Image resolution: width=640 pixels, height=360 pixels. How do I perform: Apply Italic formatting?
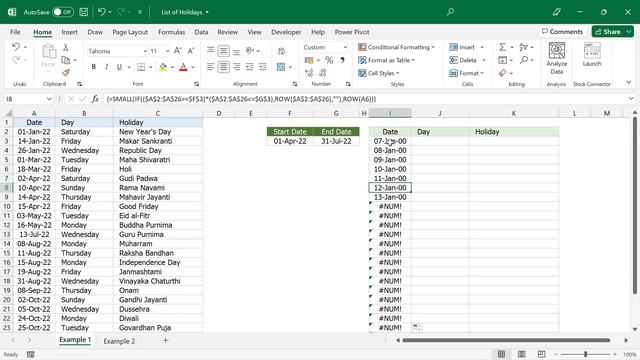click(106, 67)
